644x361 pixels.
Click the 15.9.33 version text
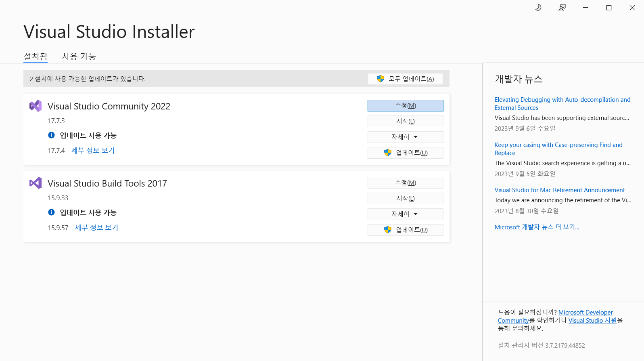(58, 198)
